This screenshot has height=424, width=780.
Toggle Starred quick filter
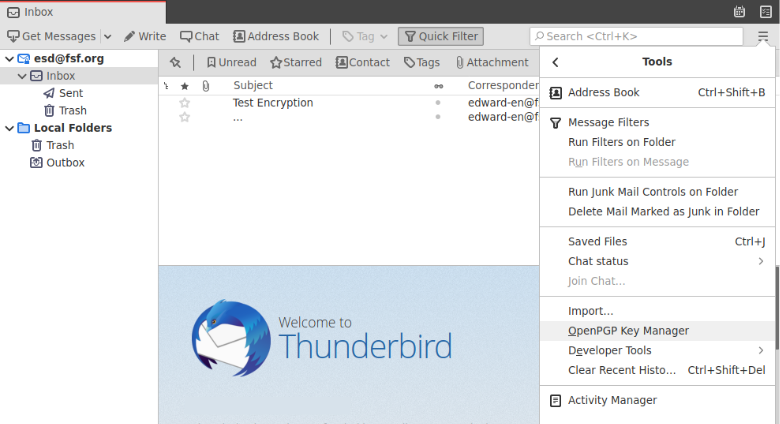296,62
